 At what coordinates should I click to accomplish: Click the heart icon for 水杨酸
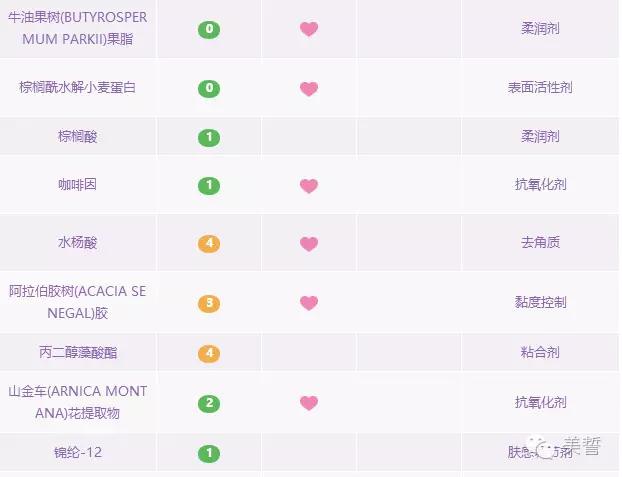tap(309, 243)
